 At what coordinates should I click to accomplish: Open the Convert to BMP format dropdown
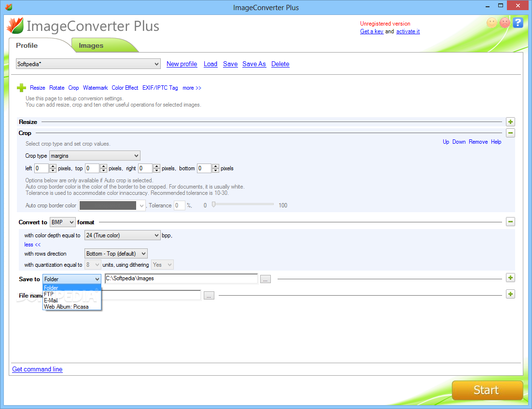(x=63, y=222)
